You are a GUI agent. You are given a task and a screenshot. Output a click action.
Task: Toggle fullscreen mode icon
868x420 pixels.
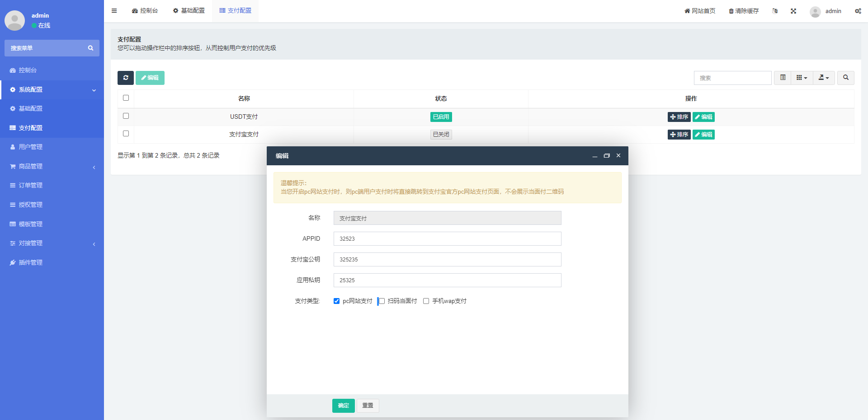pyautogui.click(x=793, y=11)
